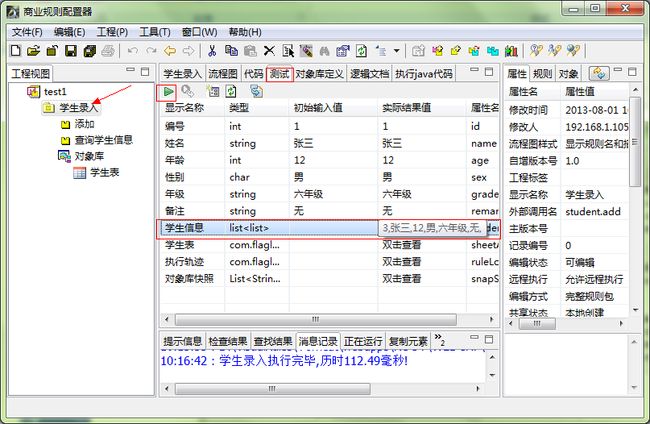This screenshot has height=424, width=650.
Task: Open the 编辑(E) menu
Action: 70,32
